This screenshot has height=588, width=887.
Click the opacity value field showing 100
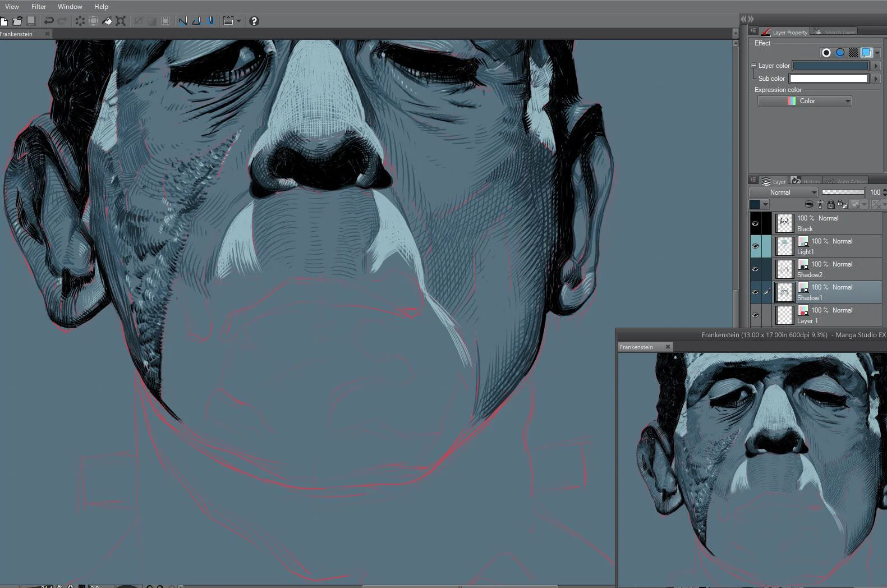(874, 192)
